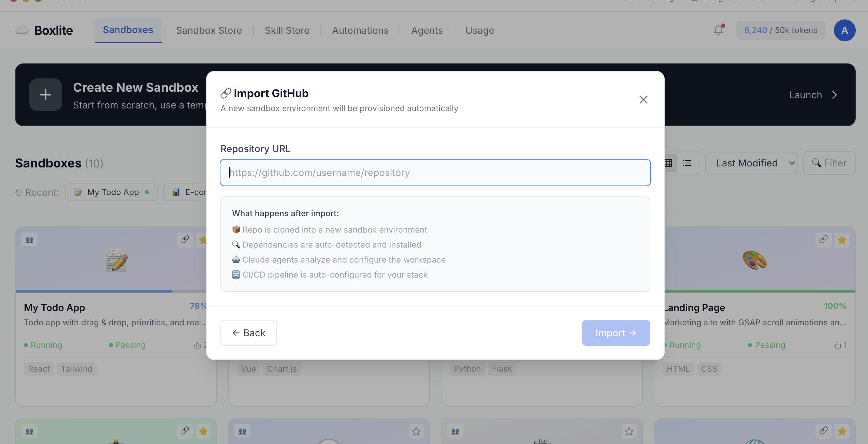868x444 pixels.
Task: Open the notifications bell
Action: (719, 30)
